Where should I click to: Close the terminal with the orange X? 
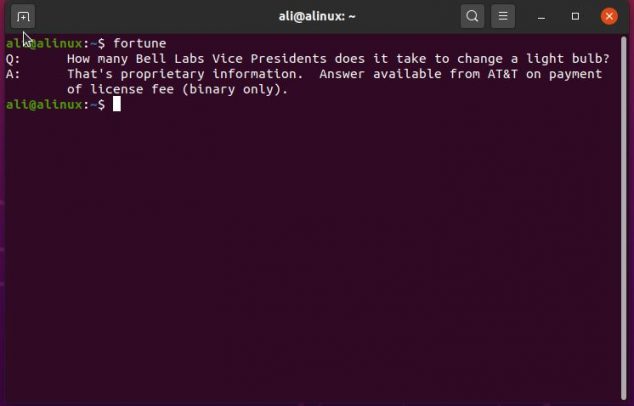point(609,17)
